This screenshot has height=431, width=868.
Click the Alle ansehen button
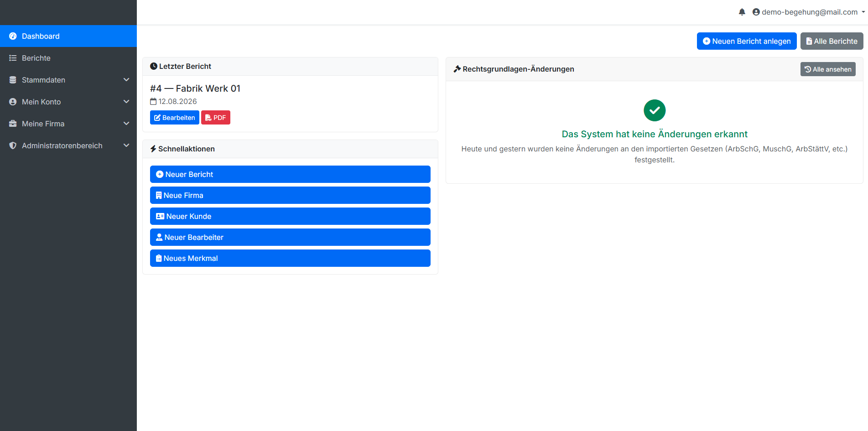coord(828,69)
